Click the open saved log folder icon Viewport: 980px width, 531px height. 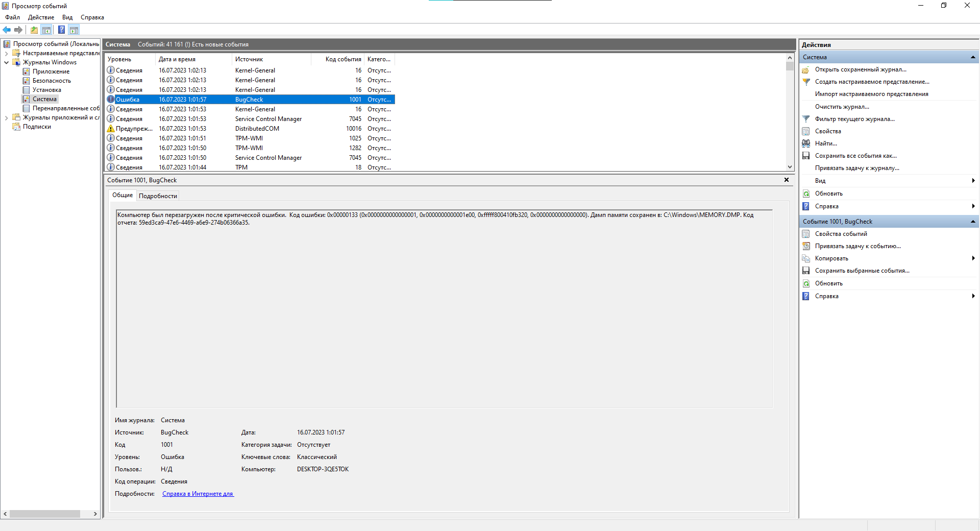(x=806, y=70)
